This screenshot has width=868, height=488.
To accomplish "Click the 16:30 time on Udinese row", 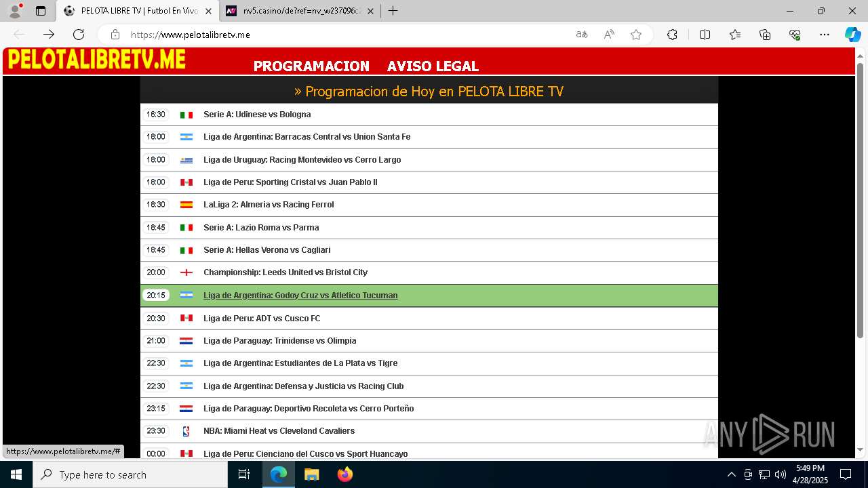I will point(156,115).
